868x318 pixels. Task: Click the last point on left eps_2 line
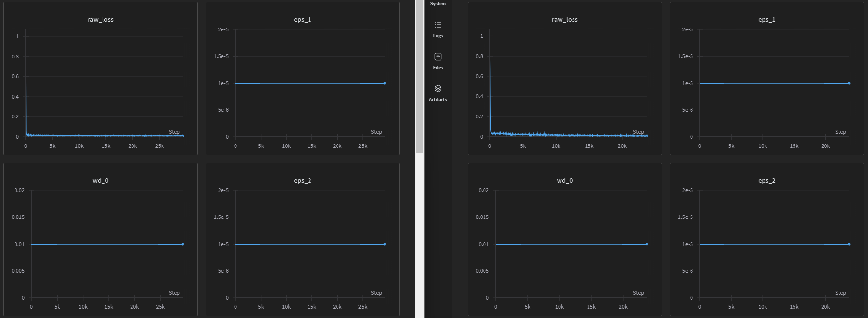pos(385,244)
